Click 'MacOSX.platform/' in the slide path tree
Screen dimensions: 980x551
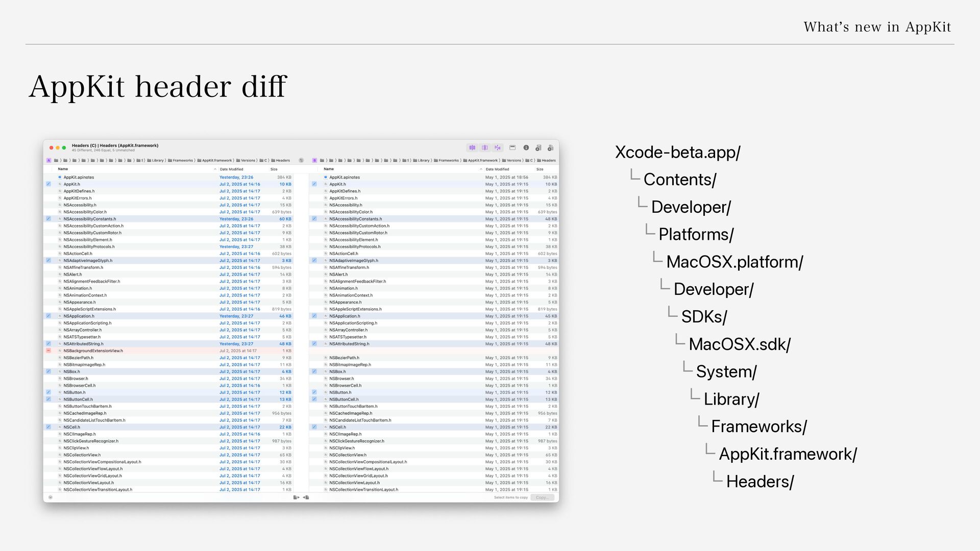coord(734,262)
